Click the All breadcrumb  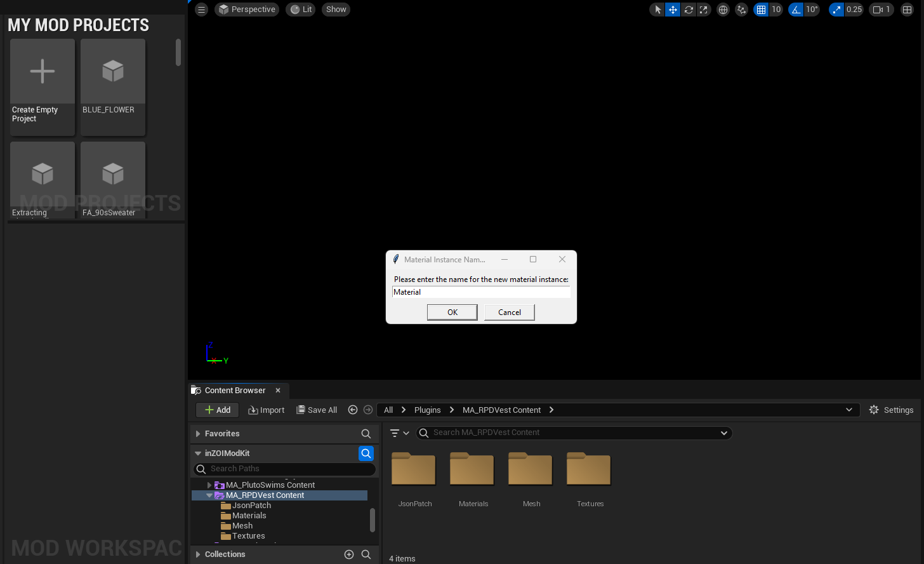[x=388, y=410]
